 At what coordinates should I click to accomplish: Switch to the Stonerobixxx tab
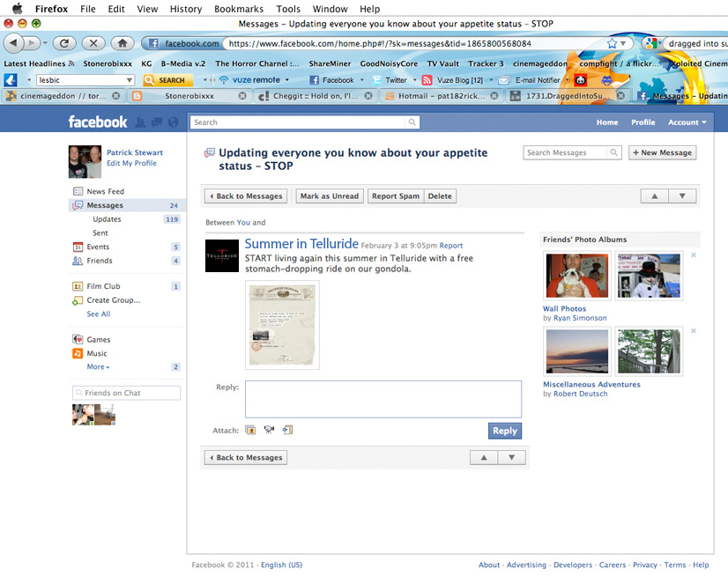[189, 96]
